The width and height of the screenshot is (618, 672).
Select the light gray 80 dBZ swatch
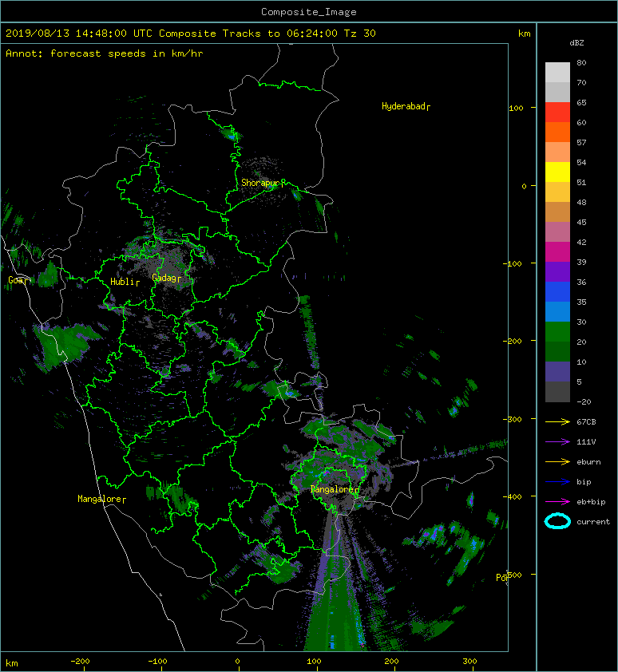pos(557,72)
